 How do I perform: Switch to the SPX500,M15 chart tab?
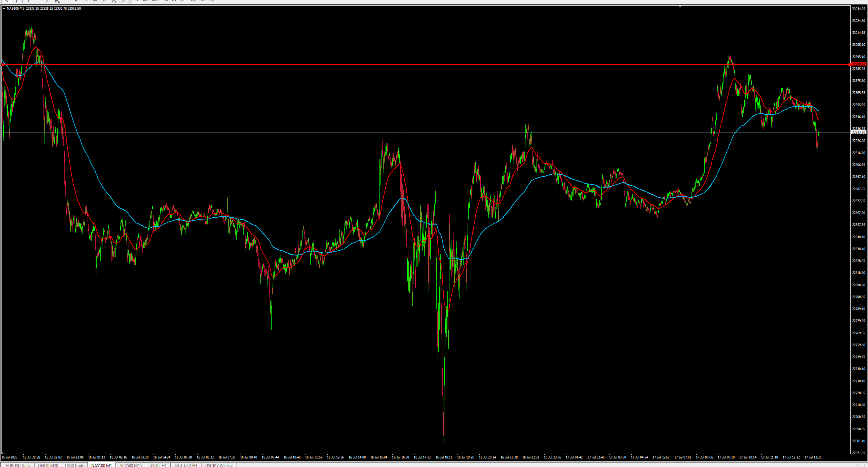click(x=131, y=465)
